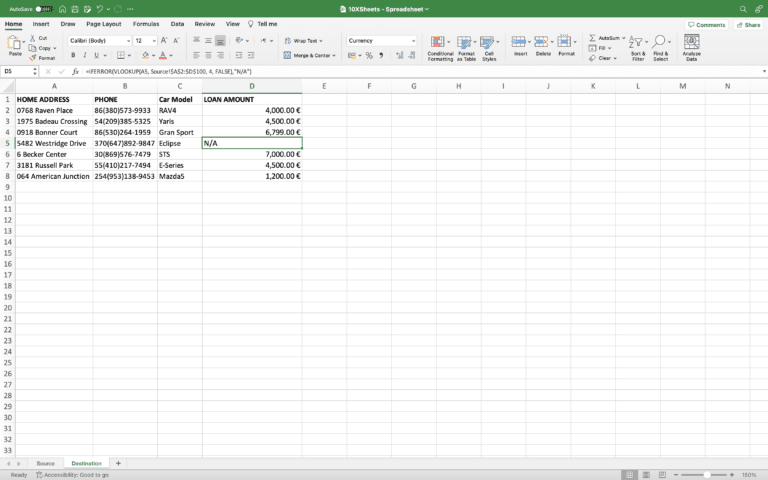
Task: Toggle bold formatting
Action: click(x=73, y=55)
